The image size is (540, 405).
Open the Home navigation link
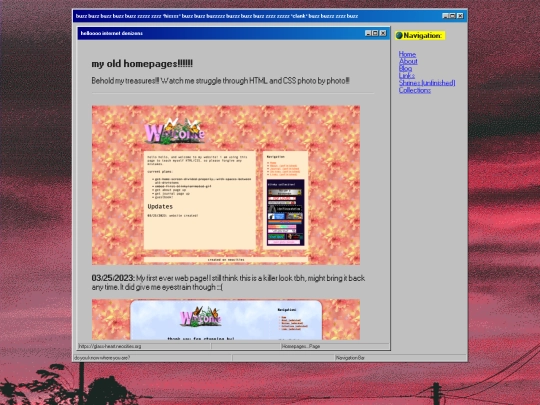tap(407, 54)
